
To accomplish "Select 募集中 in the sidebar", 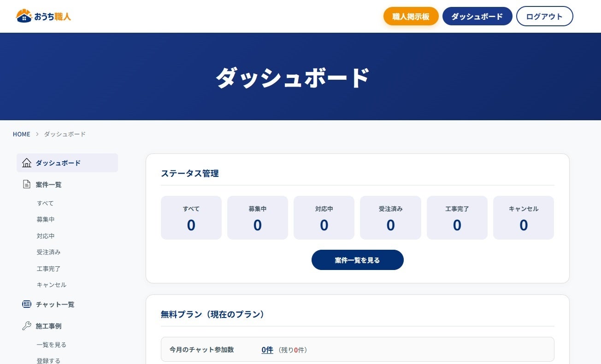I will tap(46, 219).
